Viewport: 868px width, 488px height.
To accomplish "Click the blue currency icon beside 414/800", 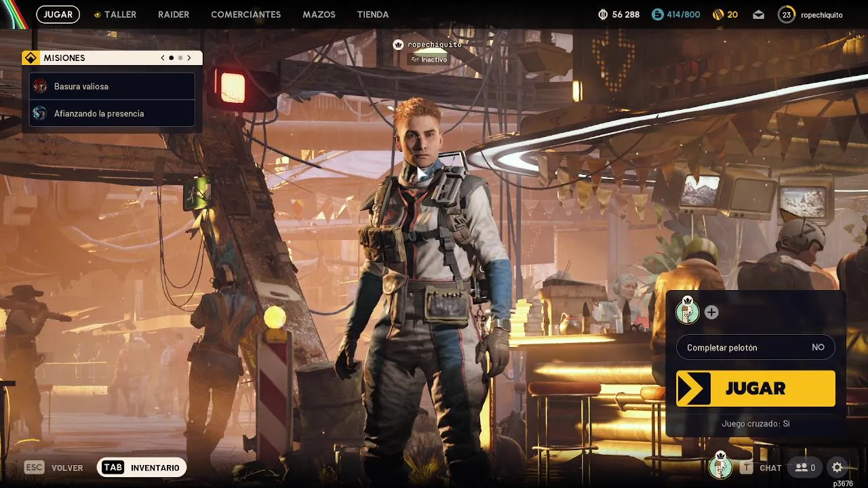I will (657, 14).
